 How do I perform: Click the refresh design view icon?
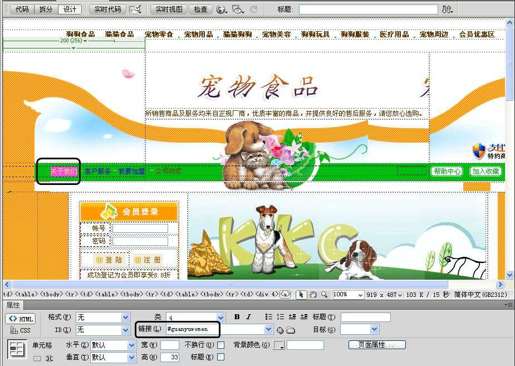254,9
